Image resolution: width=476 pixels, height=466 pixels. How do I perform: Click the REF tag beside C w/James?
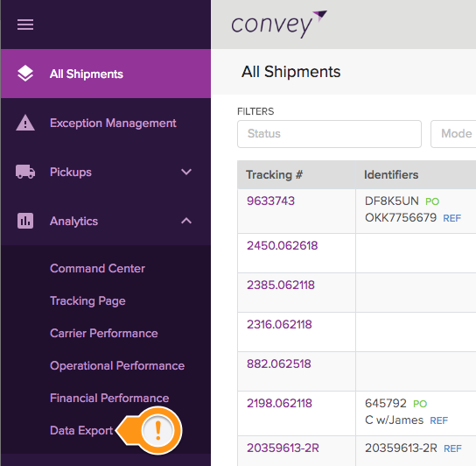click(x=439, y=420)
